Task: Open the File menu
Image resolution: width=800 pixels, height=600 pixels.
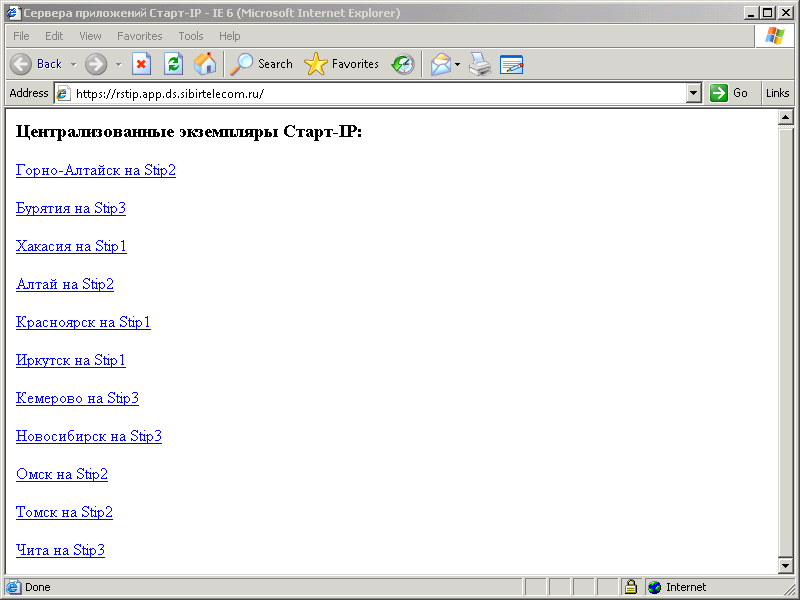Action: point(21,36)
